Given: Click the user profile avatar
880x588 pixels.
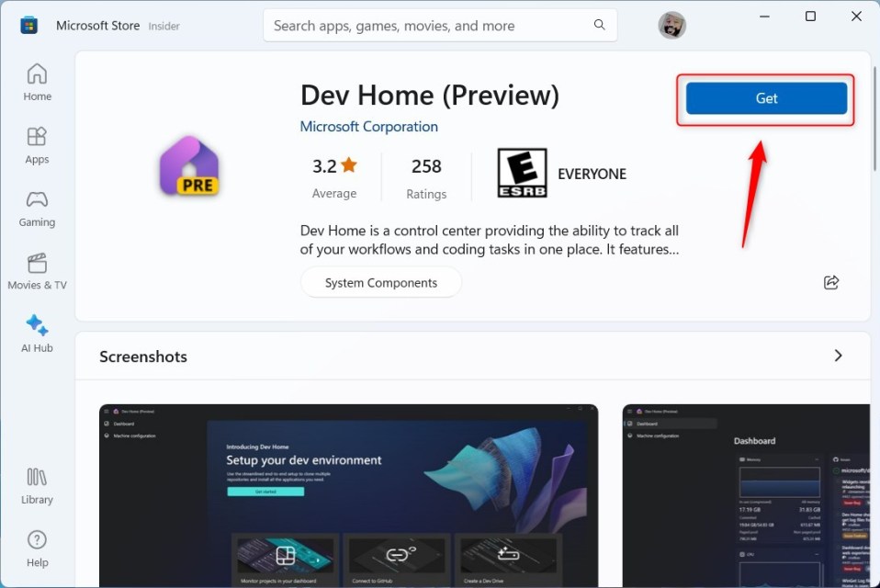Looking at the screenshot, I should point(671,25).
